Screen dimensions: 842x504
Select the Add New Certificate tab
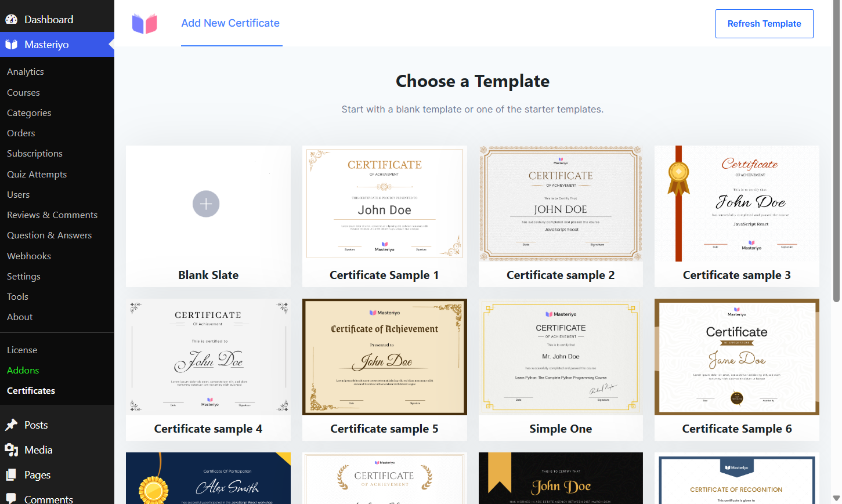click(230, 23)
